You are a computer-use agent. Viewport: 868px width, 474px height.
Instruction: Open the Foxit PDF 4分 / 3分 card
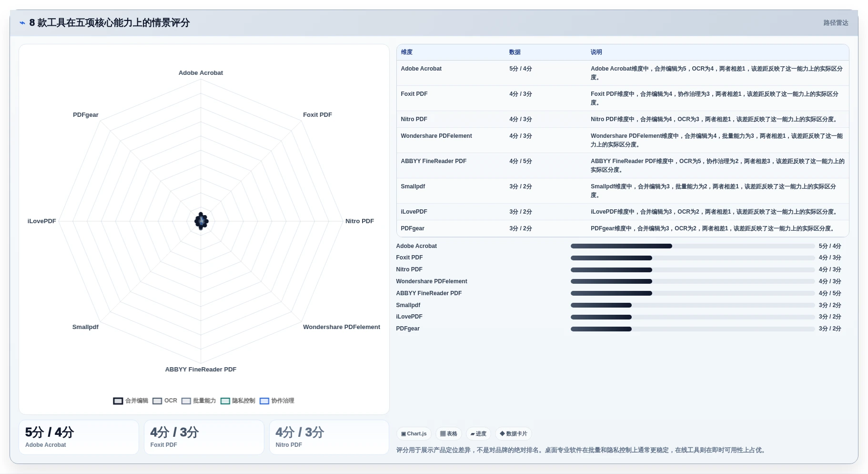pyautogui.click(x=204, y=437)
